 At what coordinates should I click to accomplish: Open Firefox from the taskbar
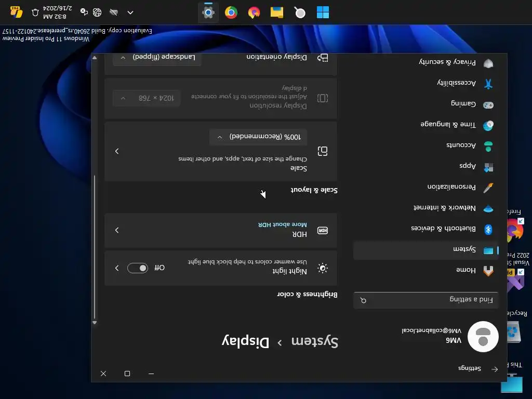[x=254, y=12]
